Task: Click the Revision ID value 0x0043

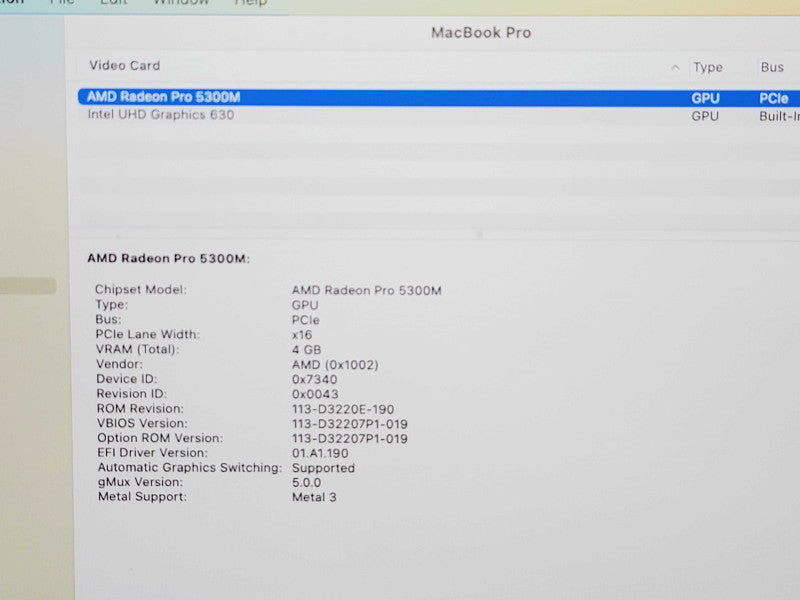Action: 315,394
